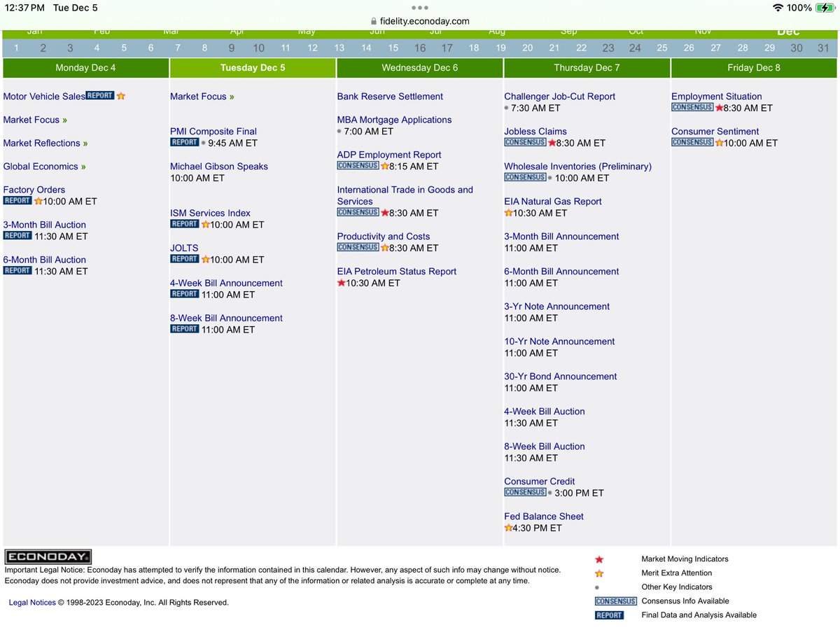The height and width of the screenshot is (630, 840).
Task: Click CONSENSUS badge under Employment Situation
Action: 693,107
